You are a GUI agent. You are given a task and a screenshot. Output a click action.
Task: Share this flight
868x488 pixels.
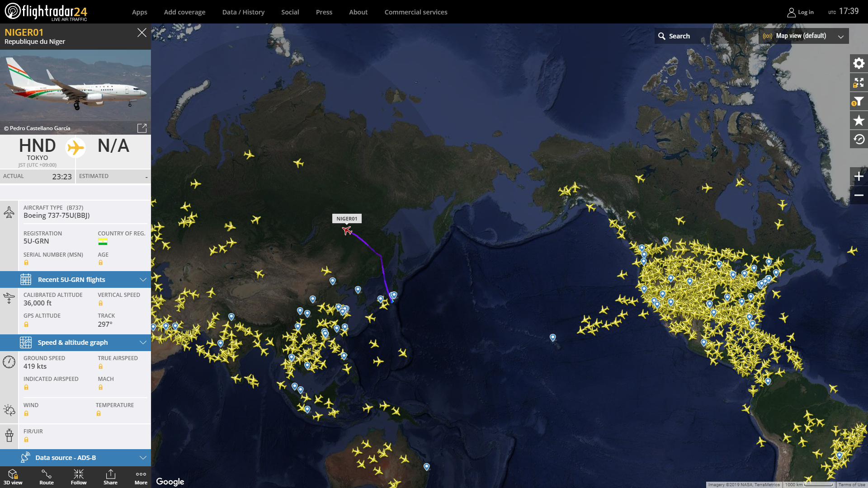click(x=110, y=477)
